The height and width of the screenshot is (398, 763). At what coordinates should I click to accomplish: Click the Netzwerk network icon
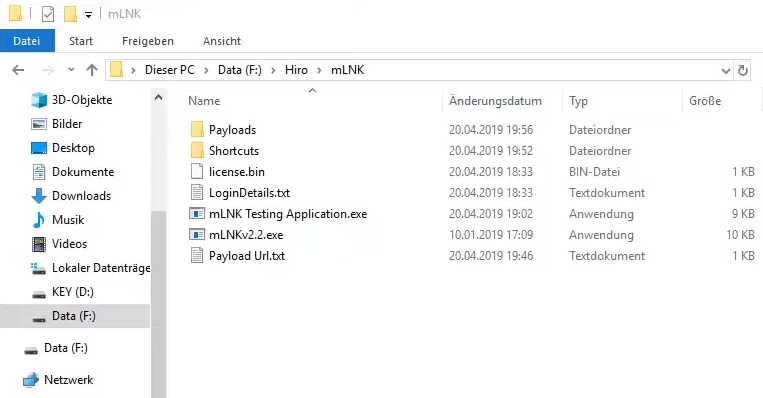(31, 380)
